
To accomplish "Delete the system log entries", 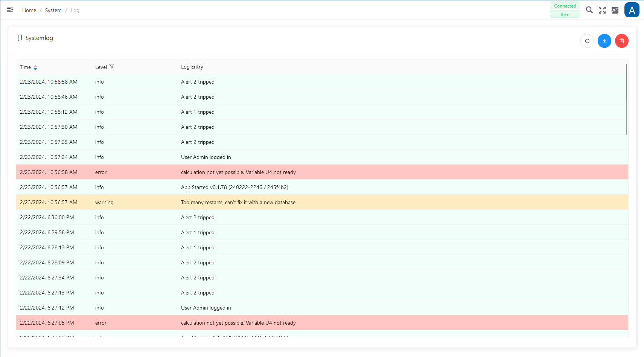I will (622, 41).
